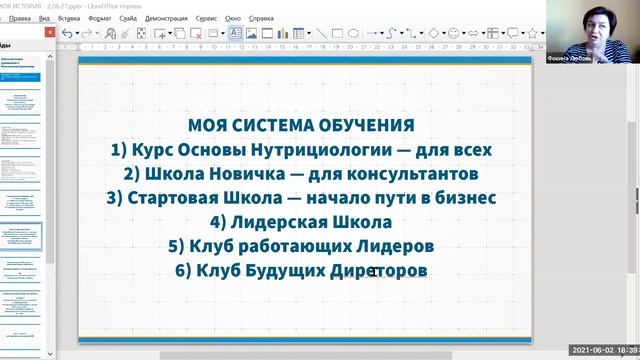Open the Слайд menu
Image resolution: width=640 pixels, height=360 pixels.
pyautogui.click(x=128, y=18)
